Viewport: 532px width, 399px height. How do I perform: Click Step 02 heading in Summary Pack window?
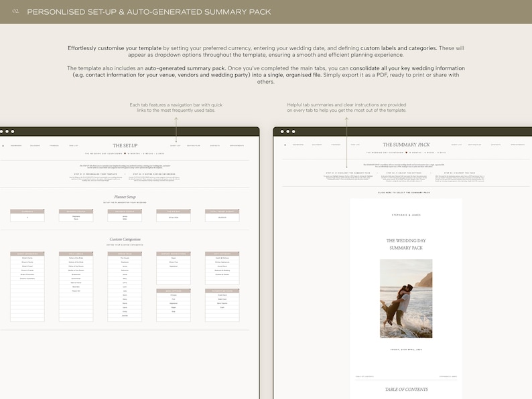tap(404, 173)
